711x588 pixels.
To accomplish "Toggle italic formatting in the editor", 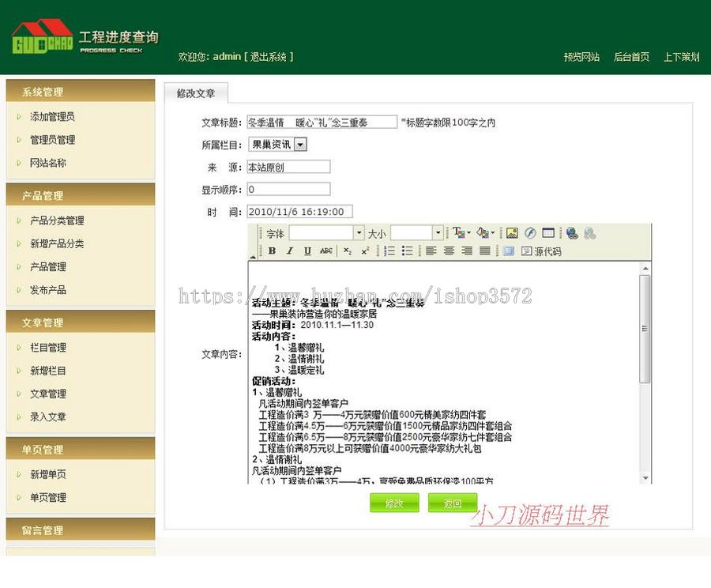I will (290, 251).
